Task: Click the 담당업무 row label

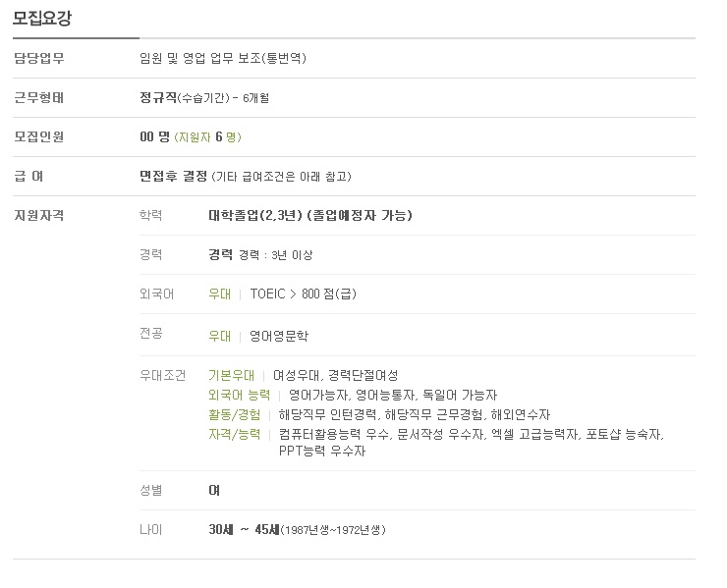Action: click(38, 59)
